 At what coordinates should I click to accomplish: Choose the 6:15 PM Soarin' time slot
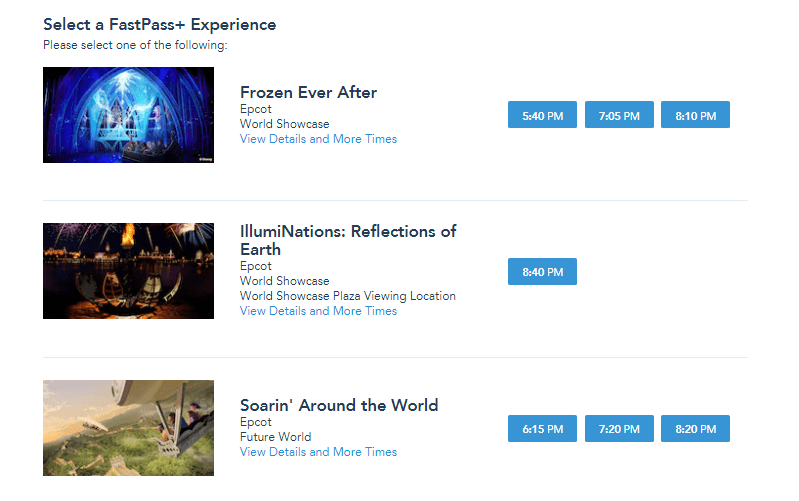coord(542,429)
